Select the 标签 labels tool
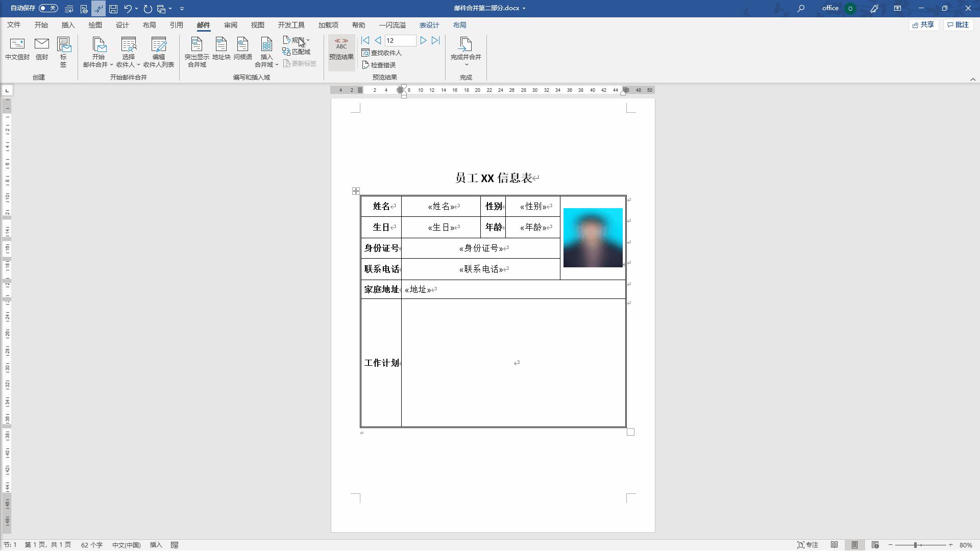980x551 pixels. click(x=63, y=51)
